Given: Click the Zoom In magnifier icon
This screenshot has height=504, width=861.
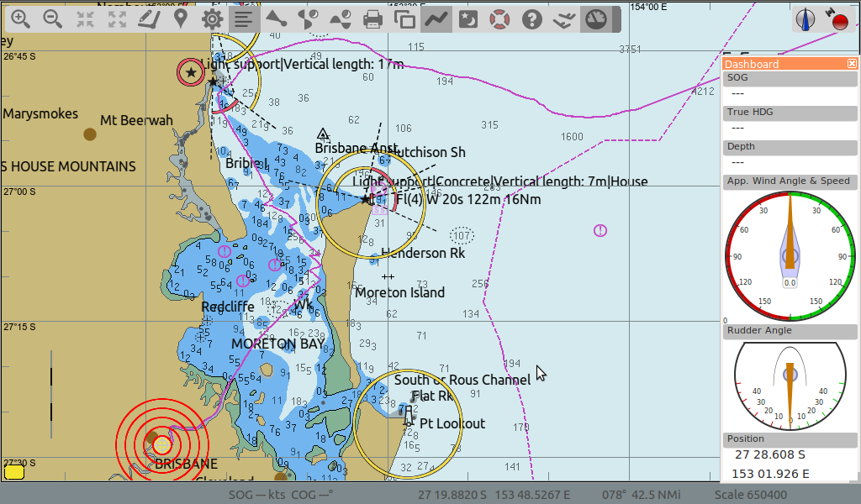Looking at the screenshot, I should pyautogui.click(x=20, y=18).
